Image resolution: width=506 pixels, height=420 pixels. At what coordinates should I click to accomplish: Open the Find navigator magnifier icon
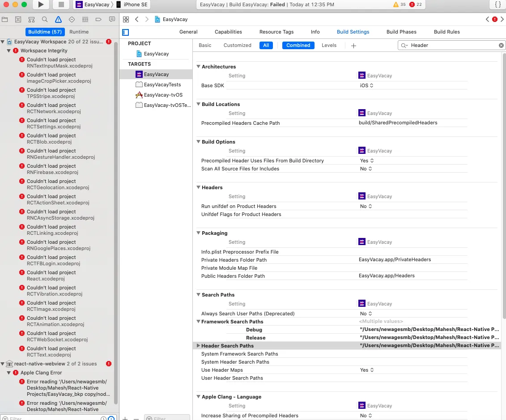point(45,19)
